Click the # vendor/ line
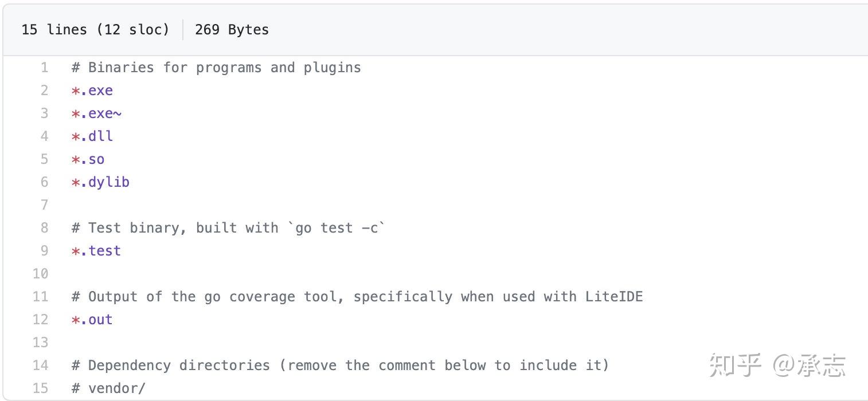868x401 pixels. tap(109, 388)
